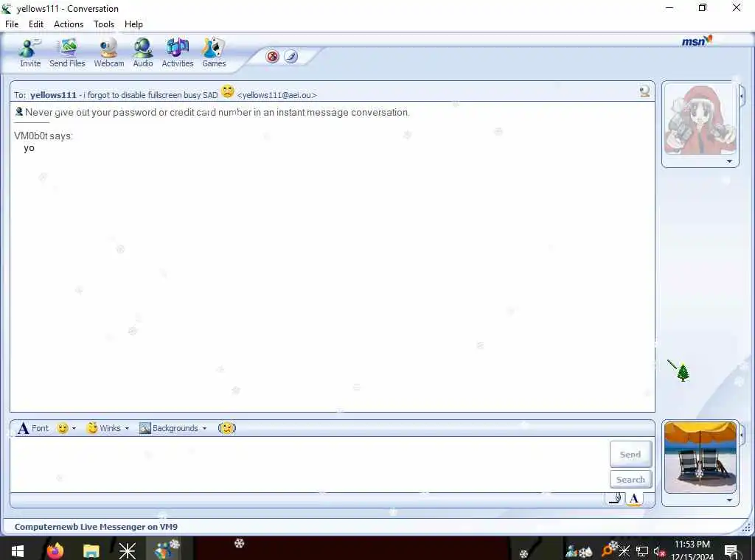The height and width of the screenshot is (560, 755).
Task: Open the notification center
Action: click(x=731, y=551)
